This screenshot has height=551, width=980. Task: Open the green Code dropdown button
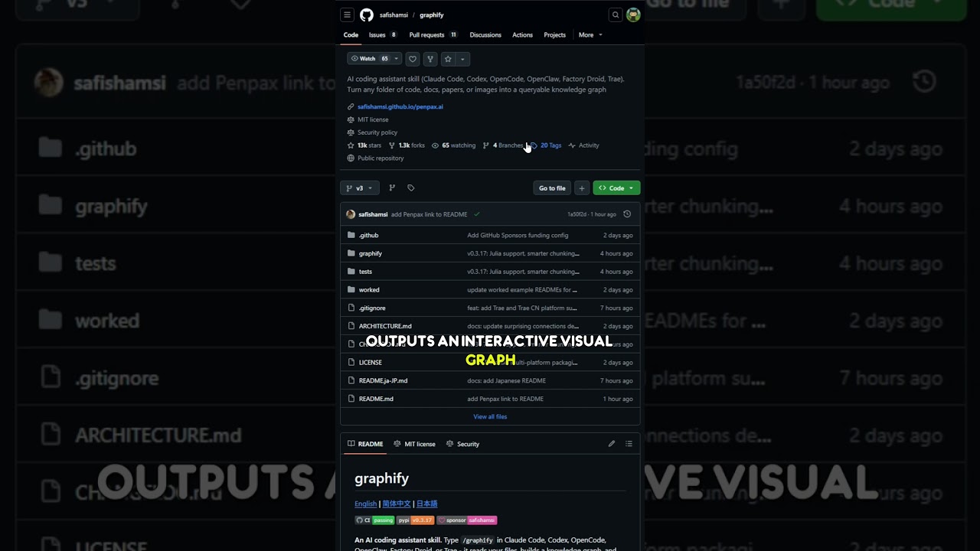(616, 188)
